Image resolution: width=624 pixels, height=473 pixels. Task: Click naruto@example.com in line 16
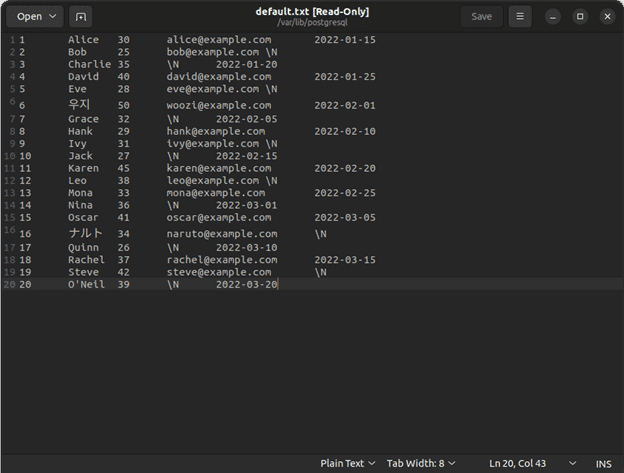point(221,234)
